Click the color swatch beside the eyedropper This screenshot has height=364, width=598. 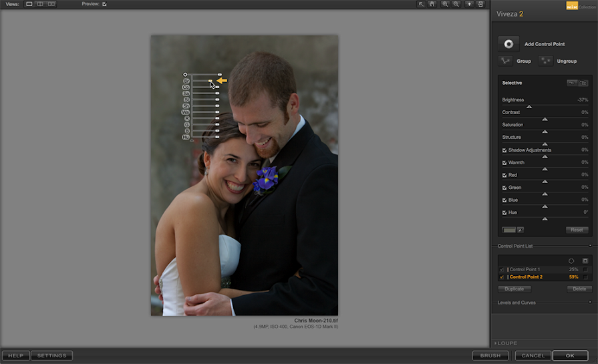(x=508, y=230)
